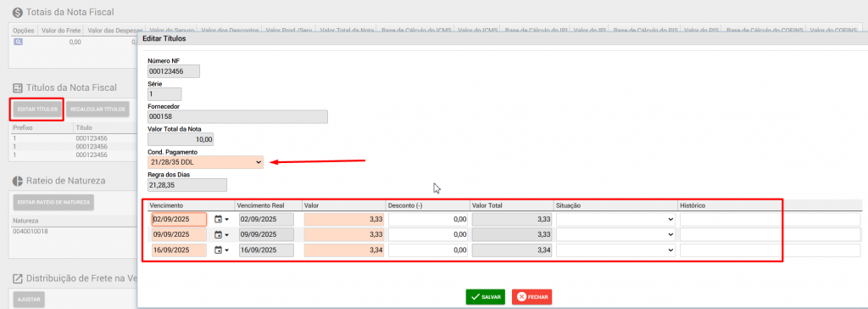
Task: Click the Valor Total da Nota field
Action: (181, 140)
